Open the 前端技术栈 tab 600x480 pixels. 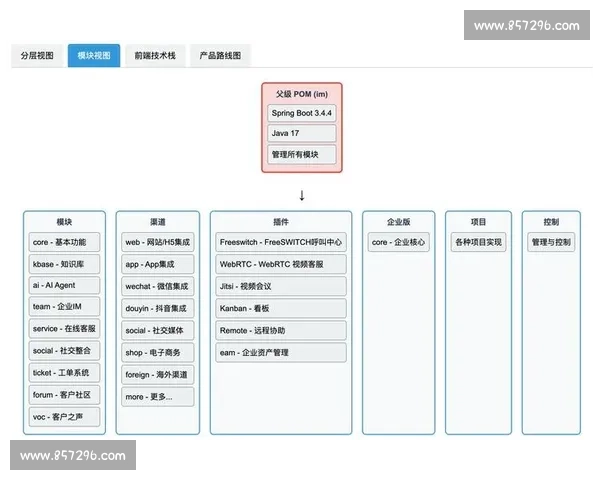pyautogui.click(x=155, y=56)
